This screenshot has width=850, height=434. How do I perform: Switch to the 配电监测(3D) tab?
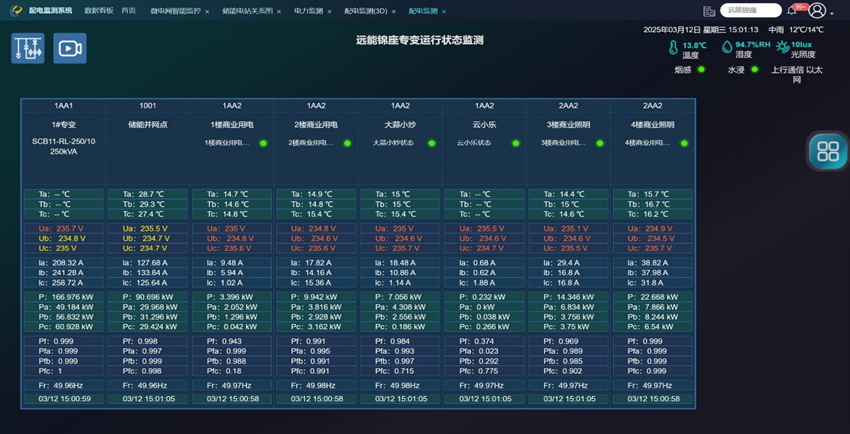(x=365, y=11)
